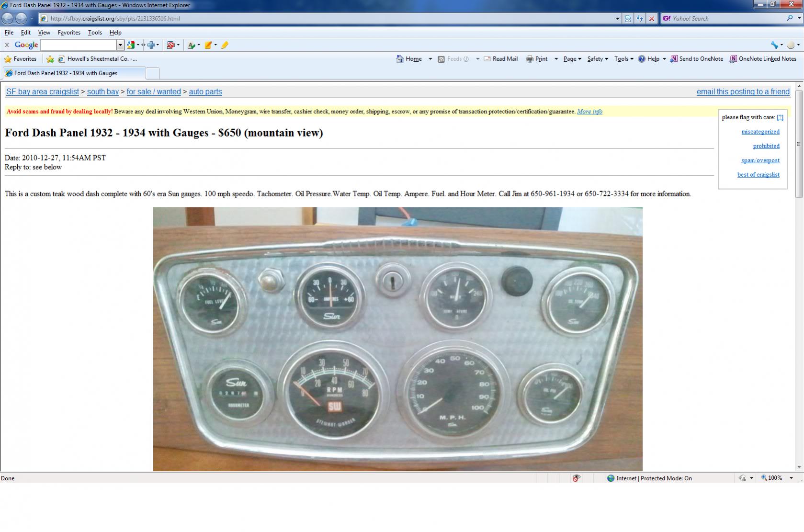The image size is (804, 532).
Task: Click the Yahoo! Search box
Action: pyautogui.click(x=726, y=19)
